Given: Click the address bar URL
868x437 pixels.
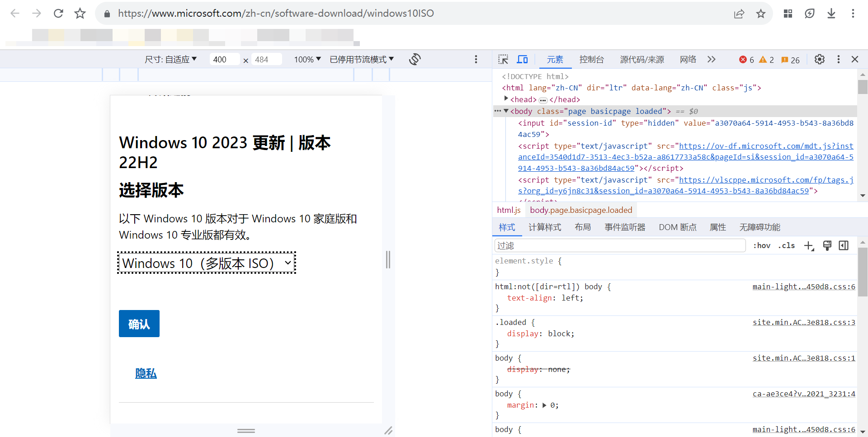Looking at the screenshot, I should click(x=276, y=14).
